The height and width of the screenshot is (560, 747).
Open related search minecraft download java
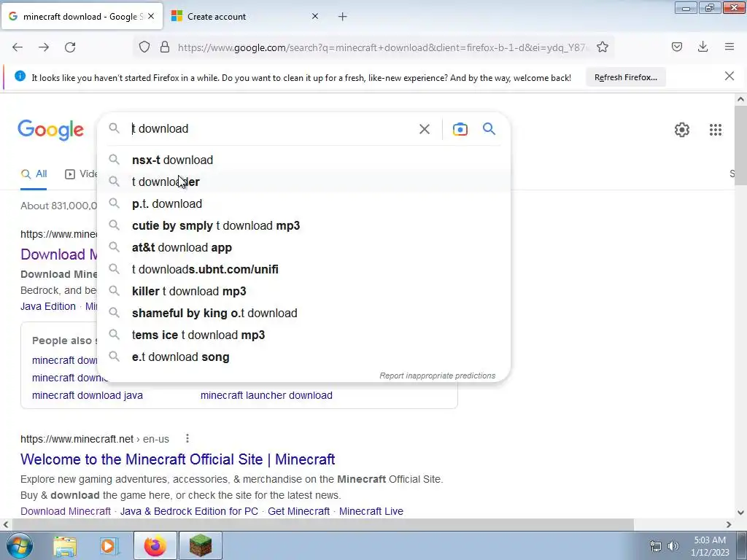(x=88, y=395)
